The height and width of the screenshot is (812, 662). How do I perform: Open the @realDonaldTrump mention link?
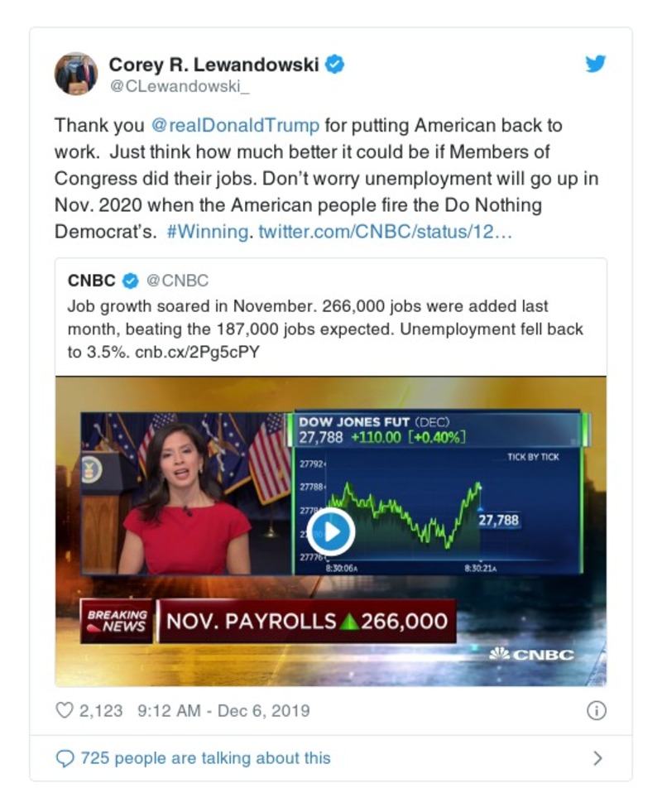236,126
